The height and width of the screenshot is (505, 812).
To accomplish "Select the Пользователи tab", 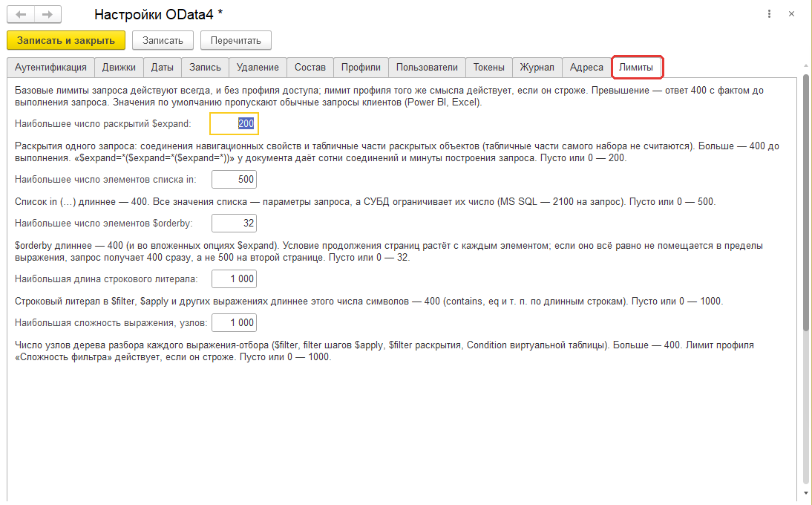I will click(427, 68).
